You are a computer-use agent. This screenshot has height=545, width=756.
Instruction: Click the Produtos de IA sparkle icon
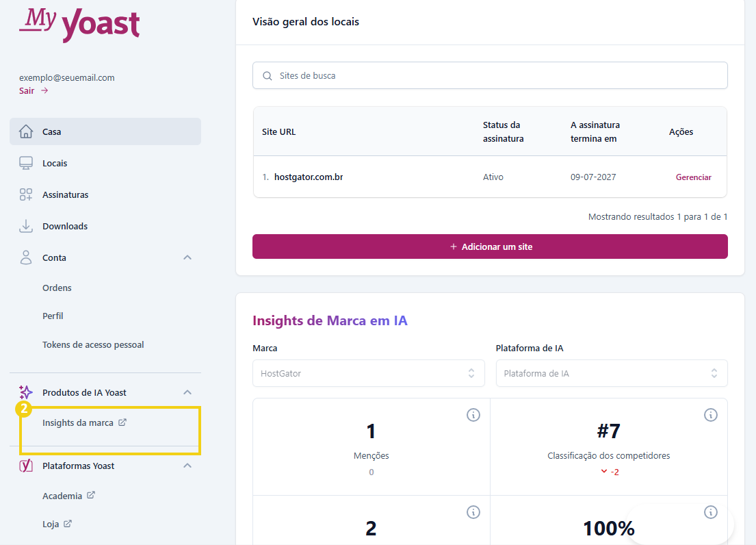pyautogui.click(x=26, y=392)
